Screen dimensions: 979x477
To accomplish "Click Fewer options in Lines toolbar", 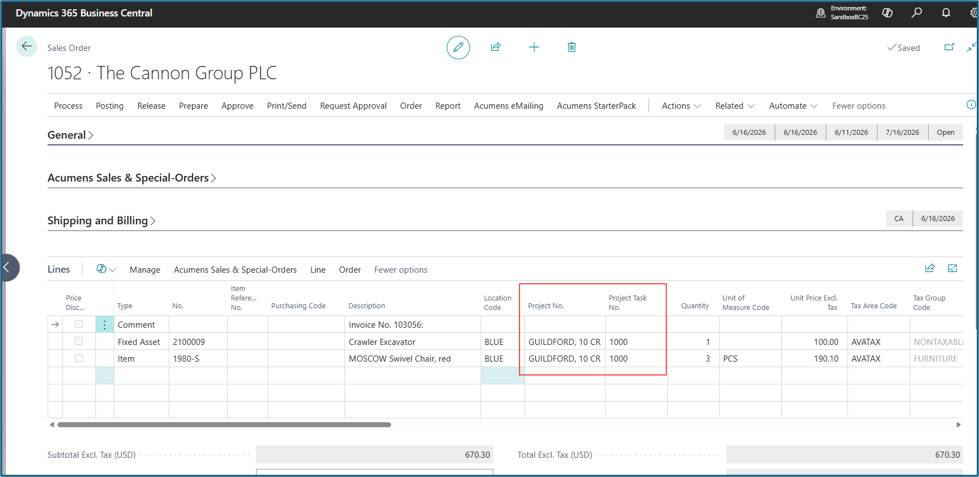I will coord(401,270).
